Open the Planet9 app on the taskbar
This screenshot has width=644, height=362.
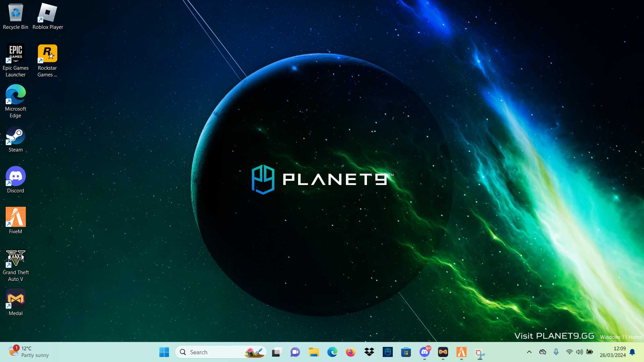388,352
